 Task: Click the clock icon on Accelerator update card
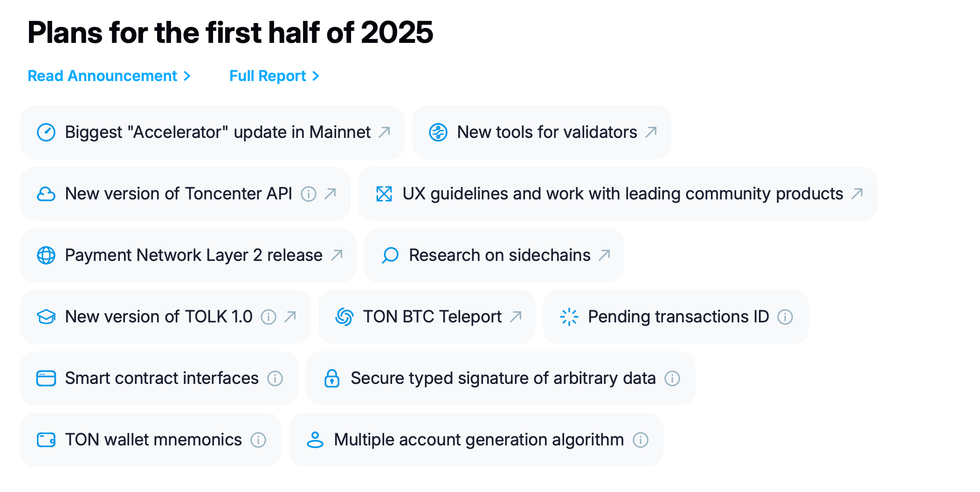(45, 132)
